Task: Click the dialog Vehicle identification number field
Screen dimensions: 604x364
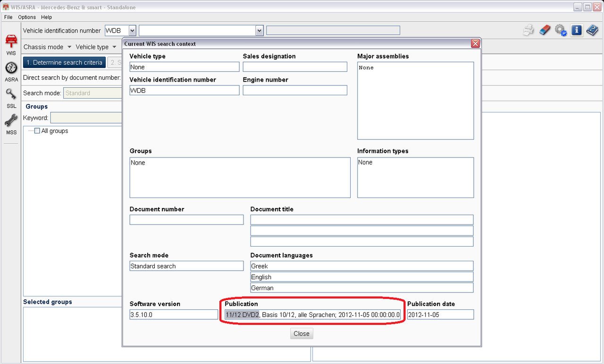Action: (x=185, y=90)
